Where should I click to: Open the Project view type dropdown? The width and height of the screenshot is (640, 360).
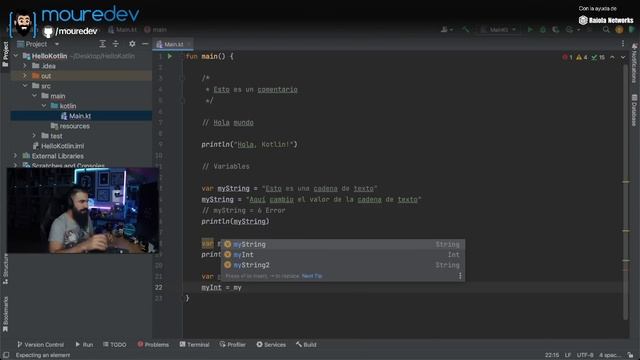click(57, 44)
